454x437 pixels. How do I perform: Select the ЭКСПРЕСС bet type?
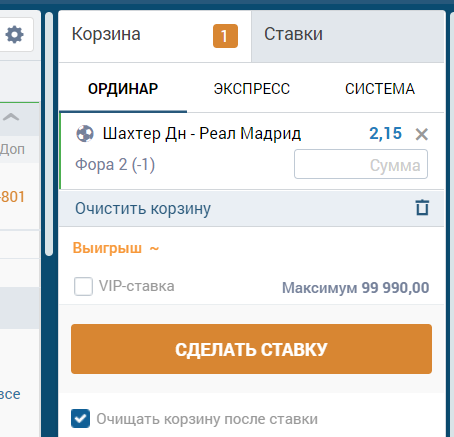252,89
